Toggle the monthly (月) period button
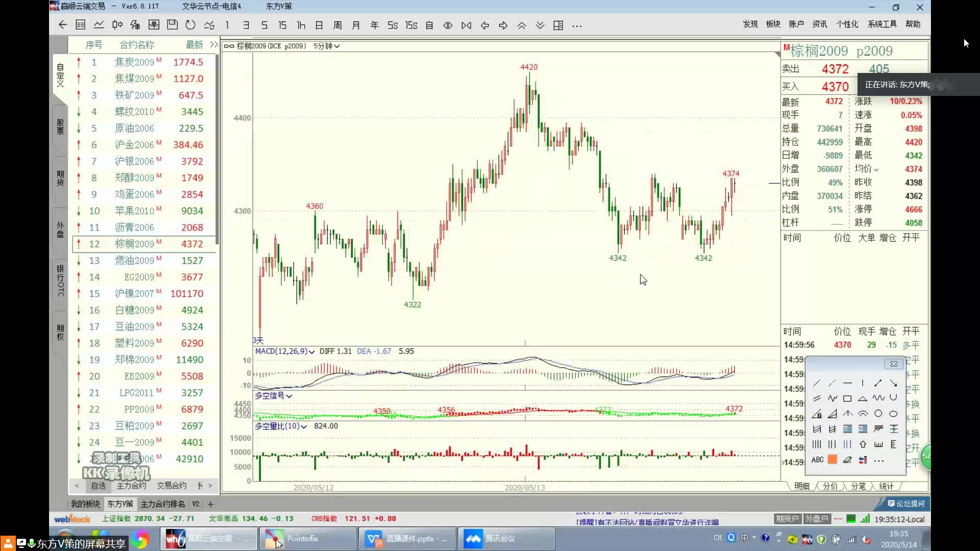980x551 pixels. tap(356, 25)
